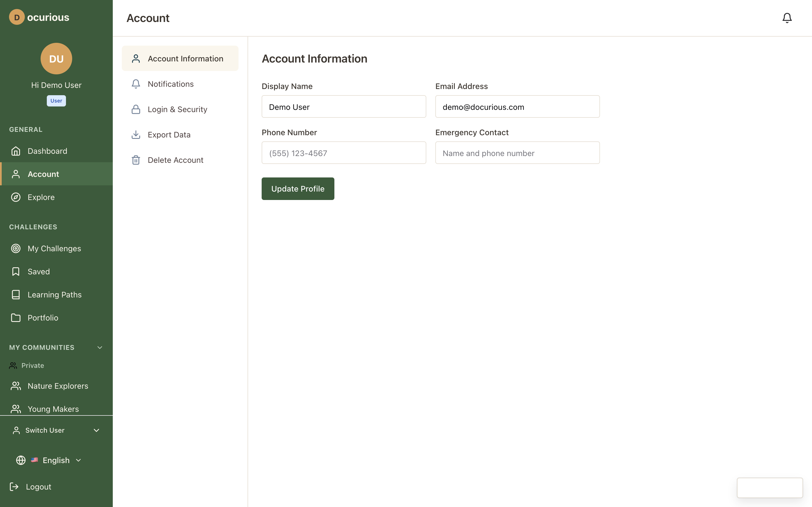812x507 pixels.
Task: Click the Learning Paths book icon
Action: point(16,294)
